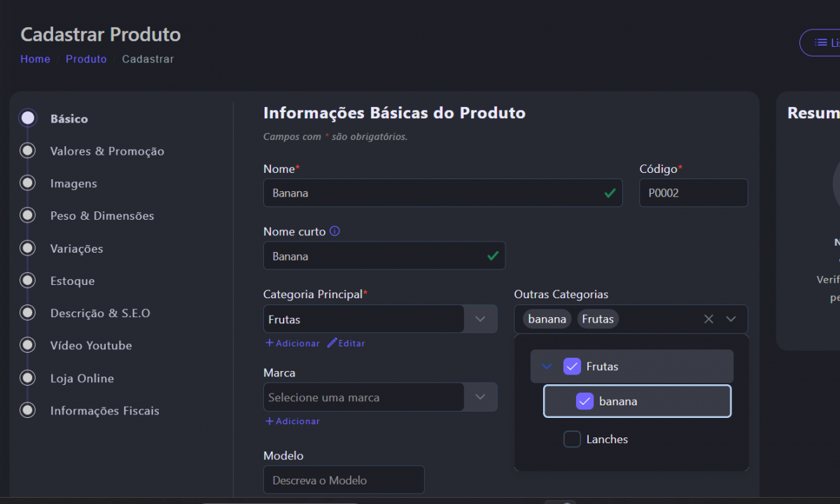The image size is (840, 504).
Task: Collapse the Outras Categorias dropdown chevron
Action: click(x=731, y=319)
